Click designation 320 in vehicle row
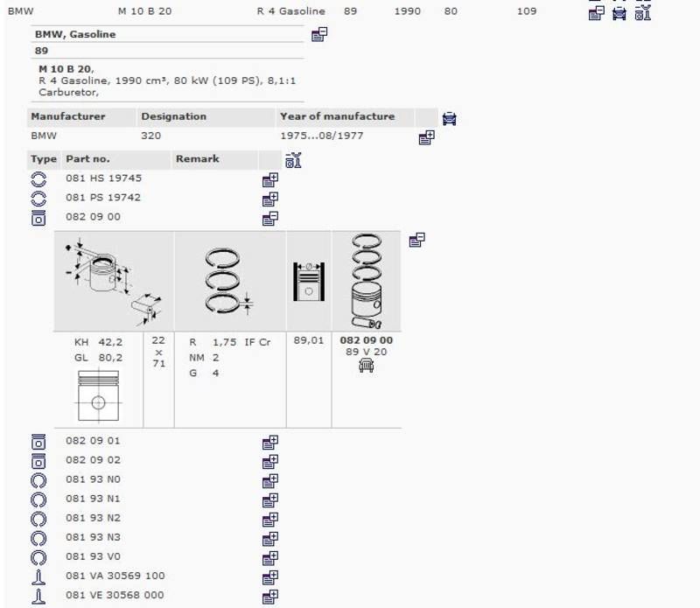This screenshot has width=700, height=608. click(x=150, y=136)
